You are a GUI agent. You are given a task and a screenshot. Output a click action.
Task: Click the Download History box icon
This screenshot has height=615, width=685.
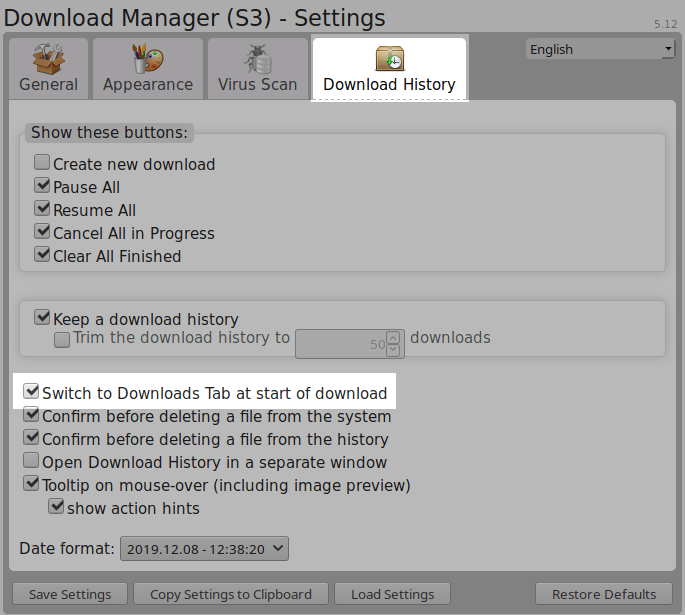[x=390, y=58]
